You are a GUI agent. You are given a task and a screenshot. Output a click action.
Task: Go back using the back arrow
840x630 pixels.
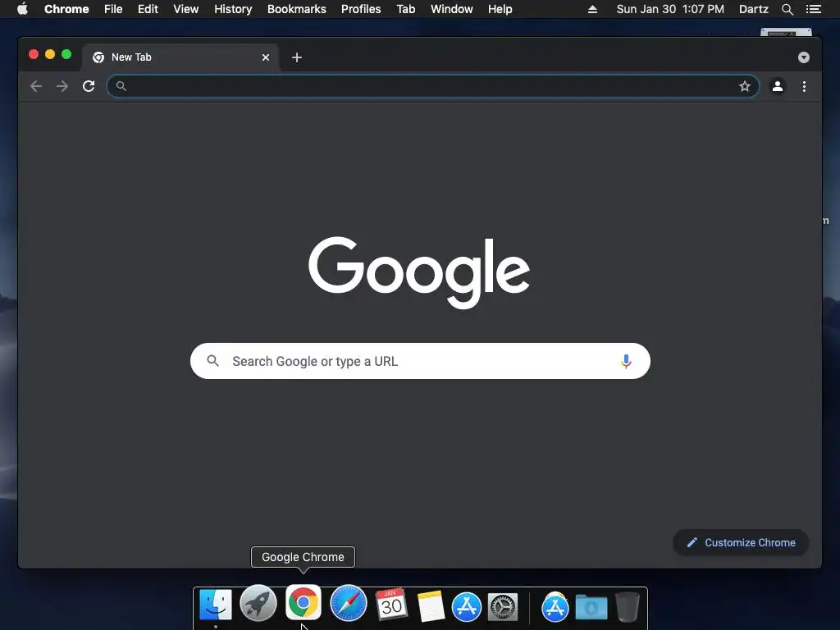(x=36, y=86)
